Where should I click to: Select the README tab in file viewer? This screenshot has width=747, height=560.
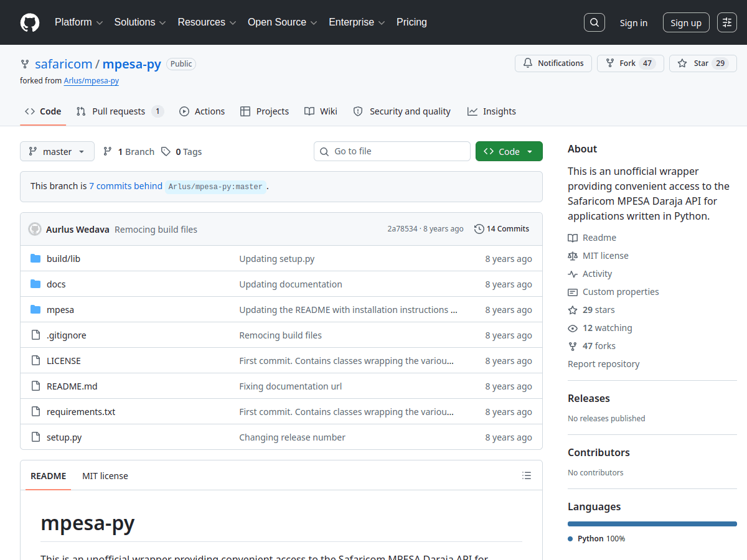pos(49,476)
